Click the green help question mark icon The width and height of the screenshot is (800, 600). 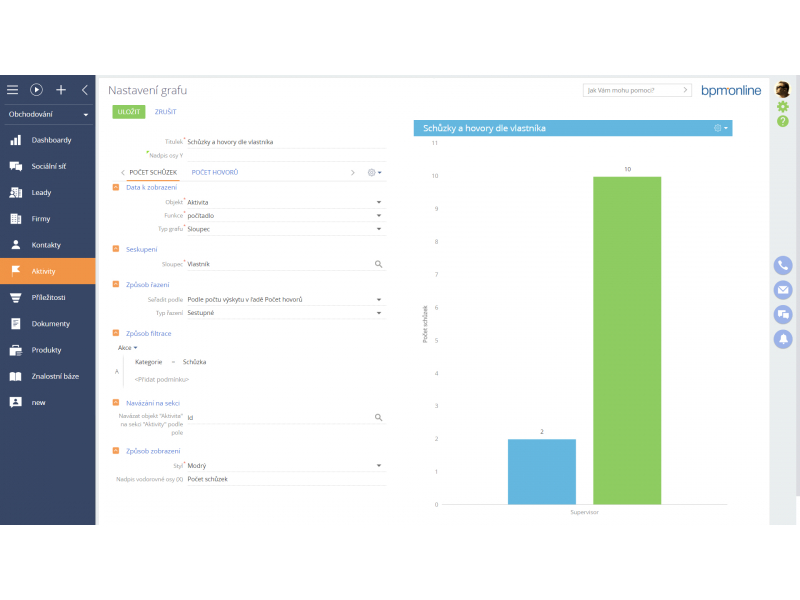tap(783, 121)
